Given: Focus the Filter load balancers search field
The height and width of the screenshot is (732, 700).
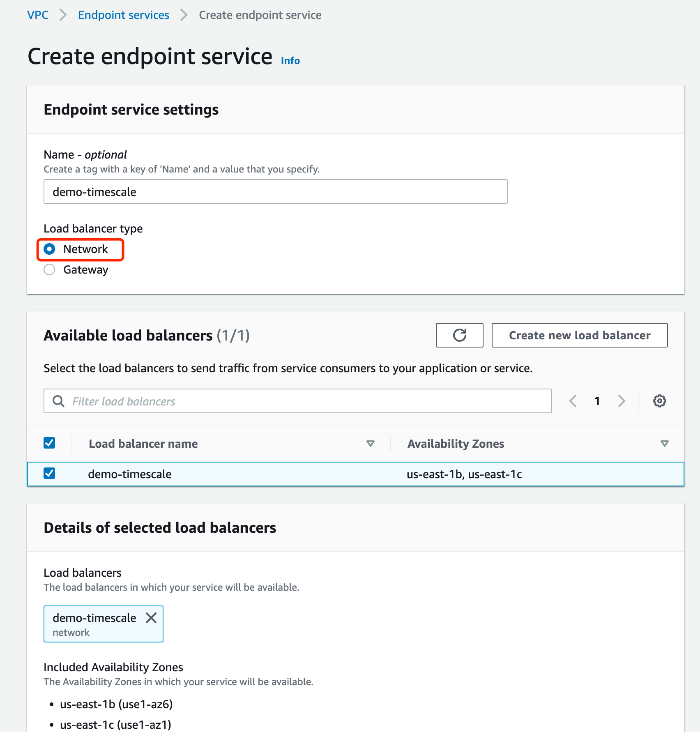Looking at the screenshot, I should tap(304, 401).
